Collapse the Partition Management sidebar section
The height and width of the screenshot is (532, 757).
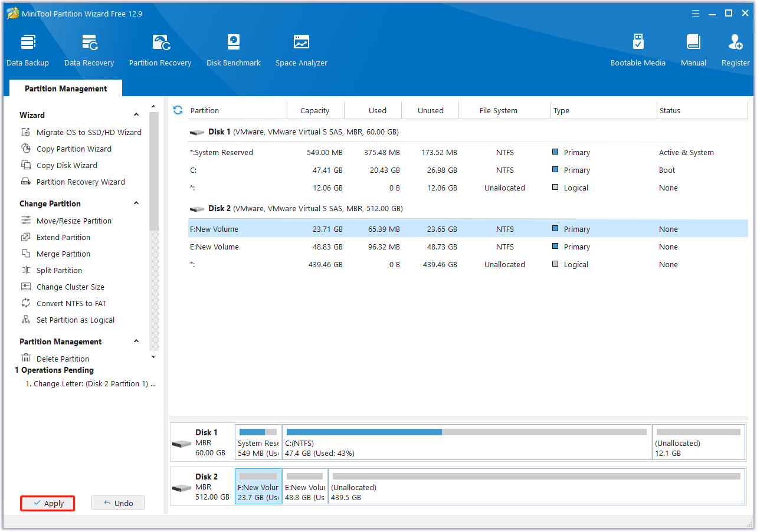click(136, 341)
